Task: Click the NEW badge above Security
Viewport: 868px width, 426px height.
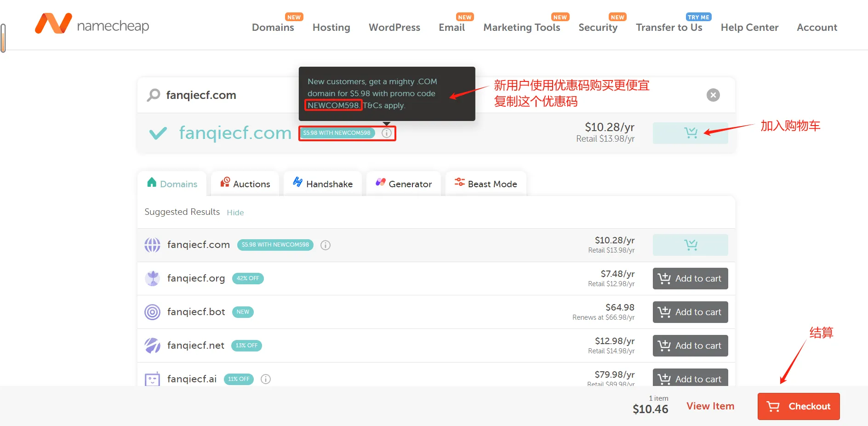Action: click(617, 17)
